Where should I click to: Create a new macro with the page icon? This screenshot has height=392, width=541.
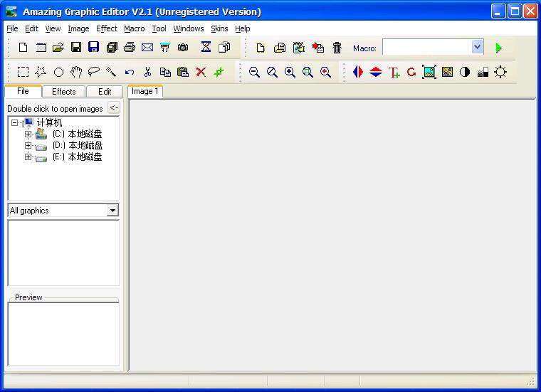[x=261, y=48]
